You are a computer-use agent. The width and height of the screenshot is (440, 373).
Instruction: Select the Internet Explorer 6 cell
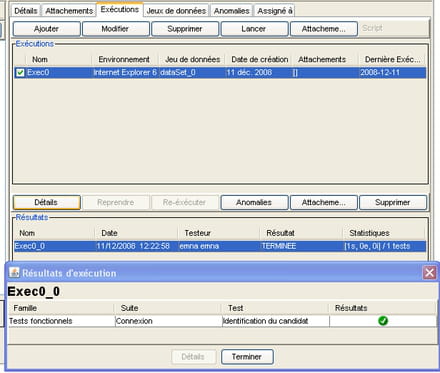pyautogui.click(x=125, y=72)
